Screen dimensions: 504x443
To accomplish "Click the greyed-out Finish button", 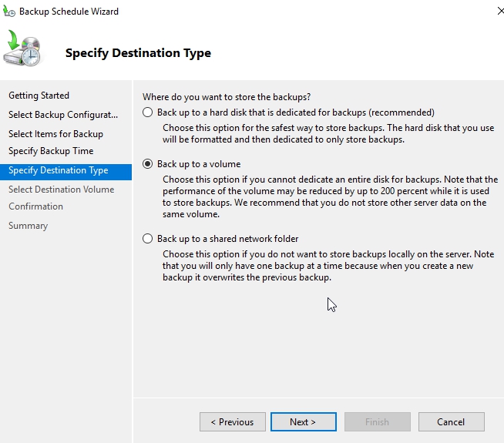I will coord(377,422).
